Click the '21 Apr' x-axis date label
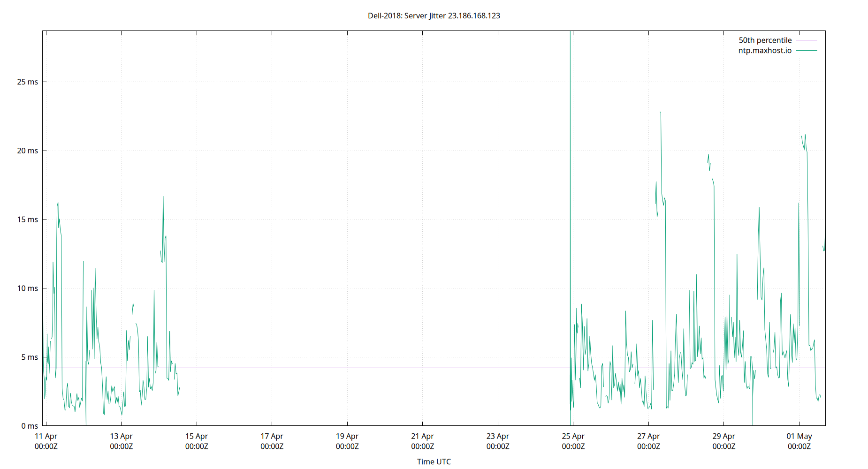Viewport: 868px width, 469px height. (x=423, y=436)
